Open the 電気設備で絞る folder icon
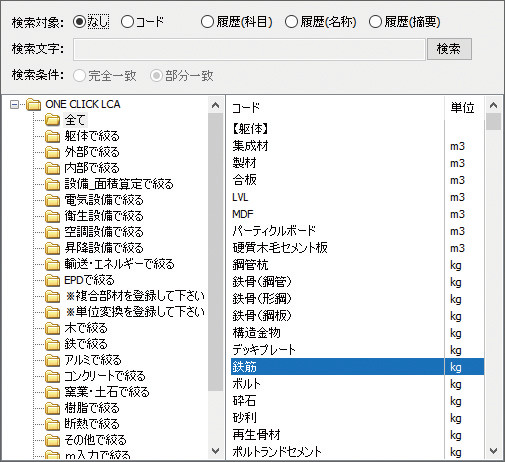 pos(52,200)
